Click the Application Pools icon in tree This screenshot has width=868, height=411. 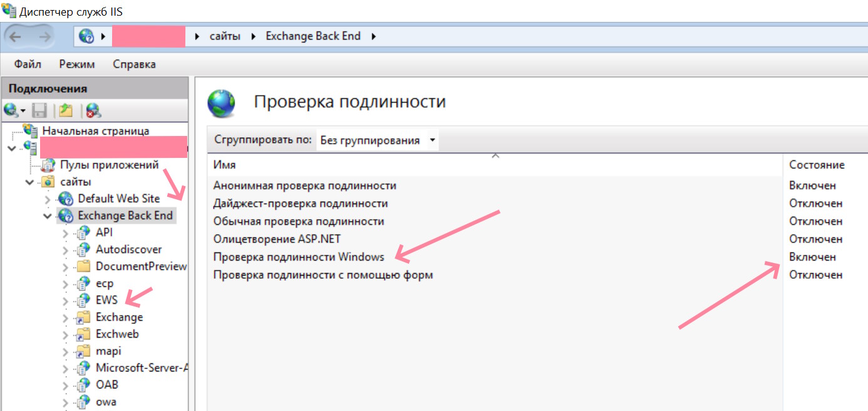click(x=48, y=165)
